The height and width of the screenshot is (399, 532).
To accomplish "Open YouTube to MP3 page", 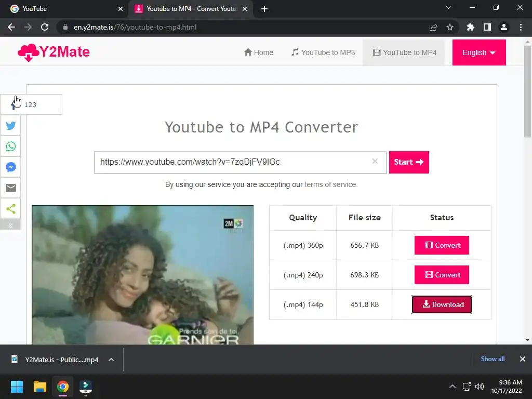I will (x=323, y=52).
